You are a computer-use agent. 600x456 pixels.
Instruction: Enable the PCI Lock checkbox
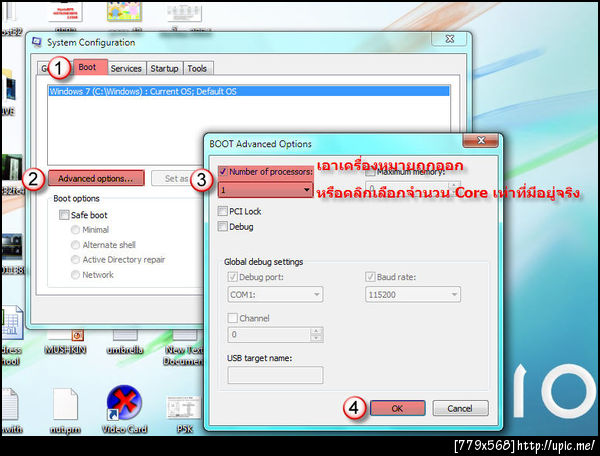tap(222, 211)
